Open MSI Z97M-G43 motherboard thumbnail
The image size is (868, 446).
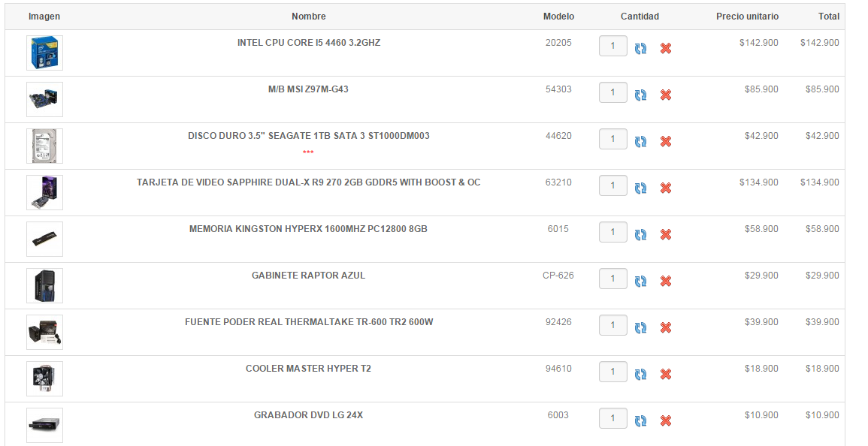45,100
